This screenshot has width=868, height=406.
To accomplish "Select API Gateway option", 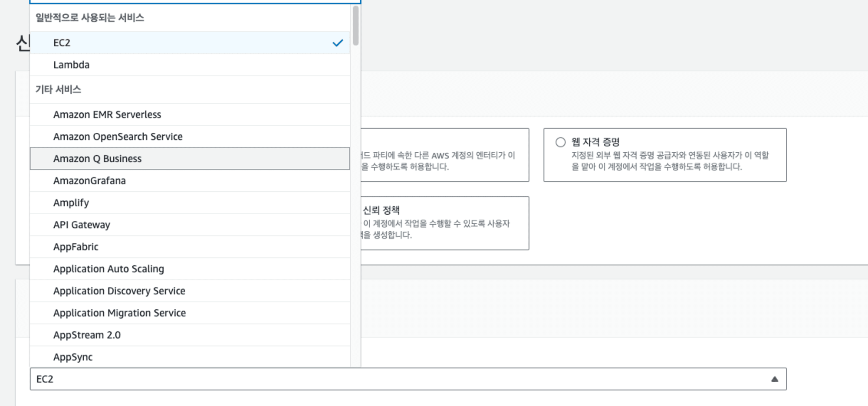I will click(190, 225).
